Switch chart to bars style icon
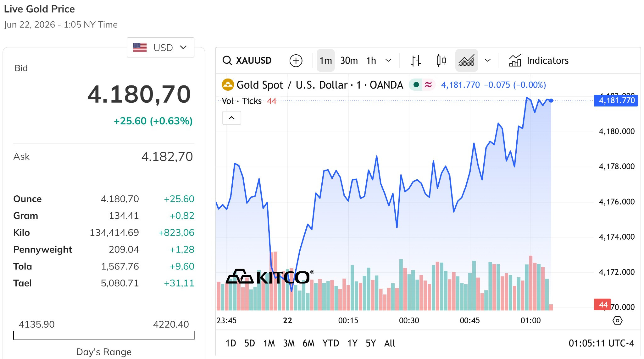This screenshot has width=644, height=359. pos(416,60)
